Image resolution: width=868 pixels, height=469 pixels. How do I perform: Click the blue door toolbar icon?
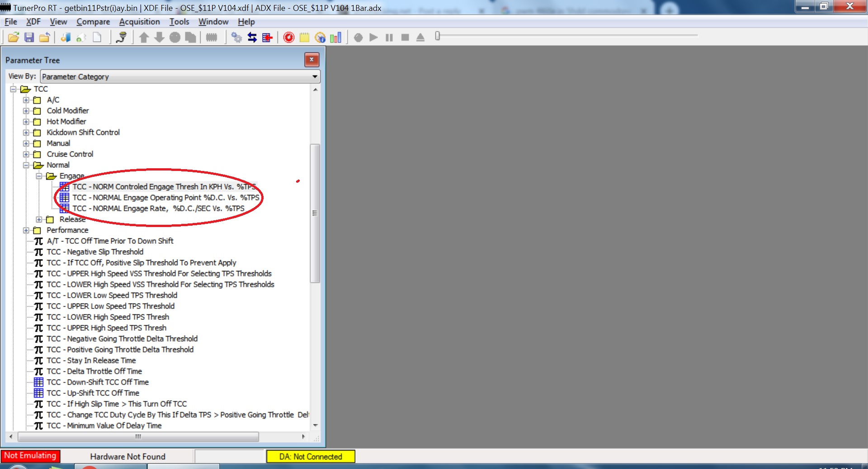66,38
